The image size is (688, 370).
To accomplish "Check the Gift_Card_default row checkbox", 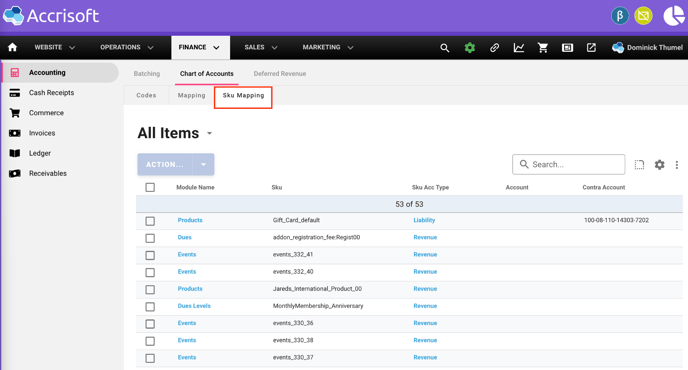I will (x=150, y=221).
